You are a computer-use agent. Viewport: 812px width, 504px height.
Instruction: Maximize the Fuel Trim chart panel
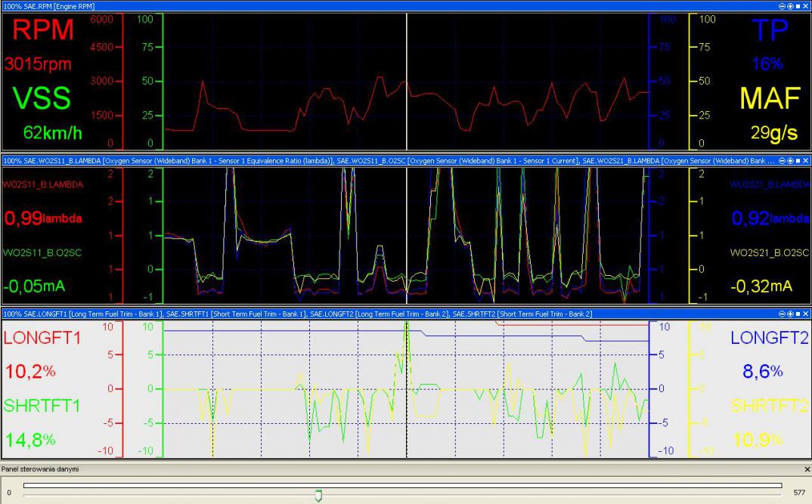798,314
